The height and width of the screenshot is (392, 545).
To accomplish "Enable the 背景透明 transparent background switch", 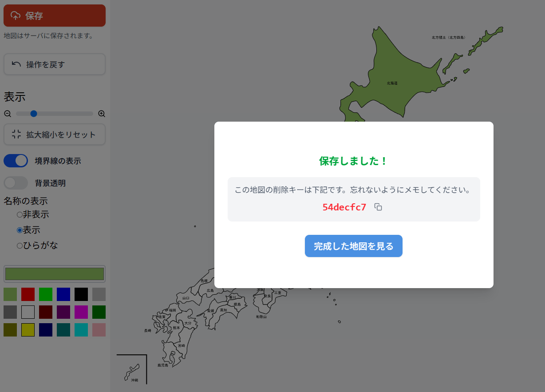I will tap(16, 183).
